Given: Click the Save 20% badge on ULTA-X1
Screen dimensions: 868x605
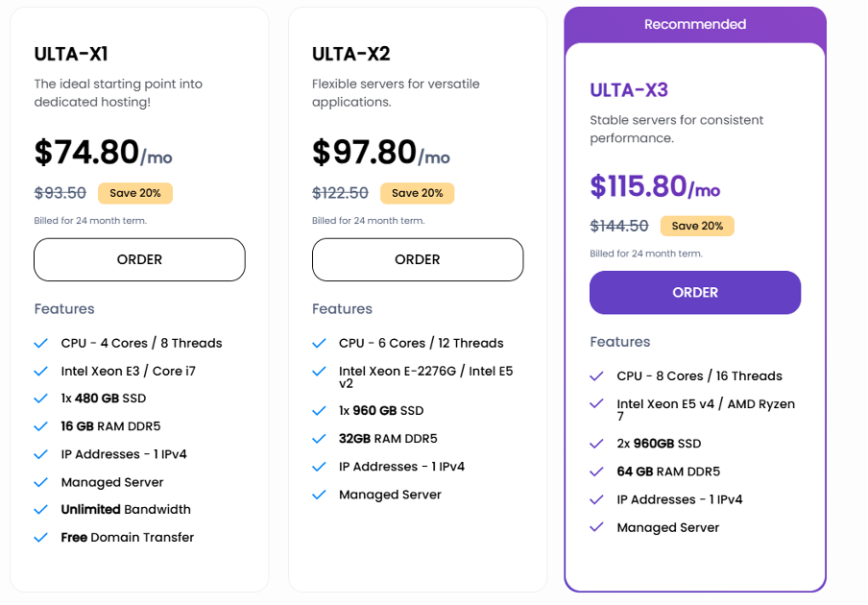Looking at the screenshot, I should (134, 193).
